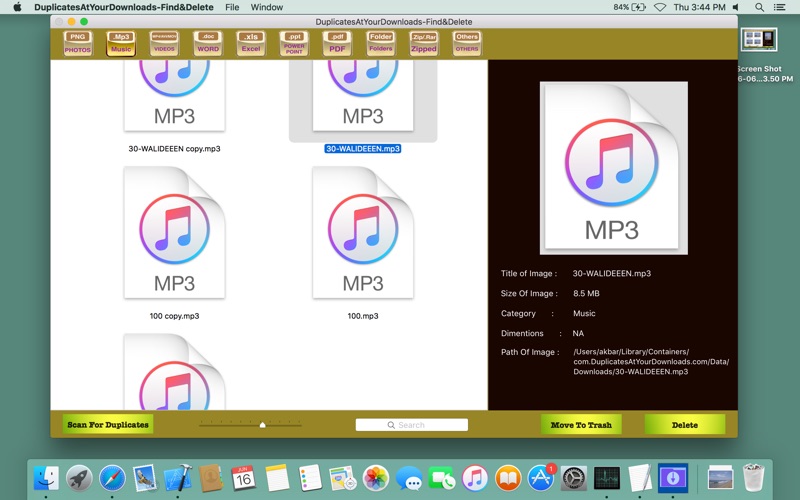Focus the Search field
The image size is (800, 500).
tap(412, 424)
